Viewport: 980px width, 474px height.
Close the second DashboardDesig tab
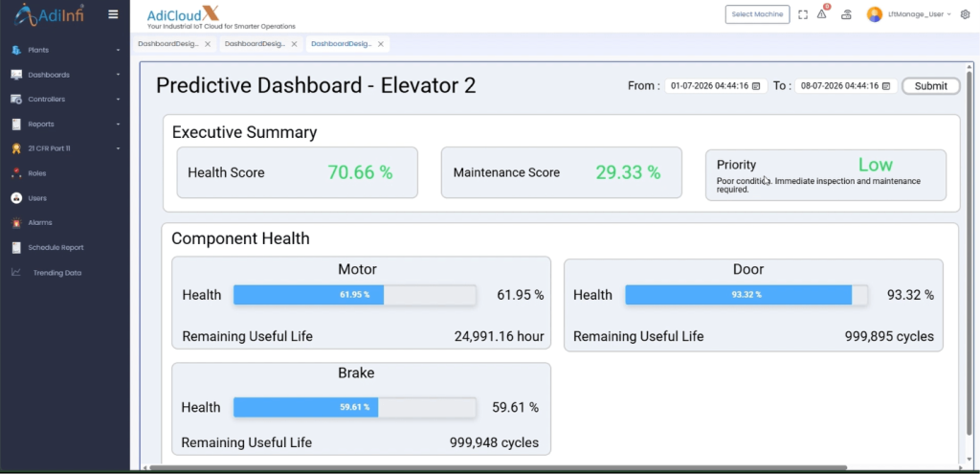point(294,44)
